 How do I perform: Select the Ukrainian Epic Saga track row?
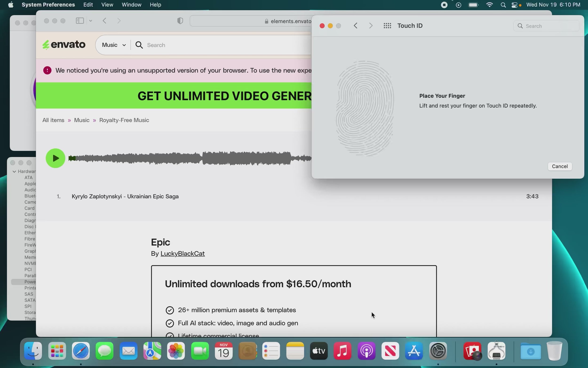click(x=125, y=196)
